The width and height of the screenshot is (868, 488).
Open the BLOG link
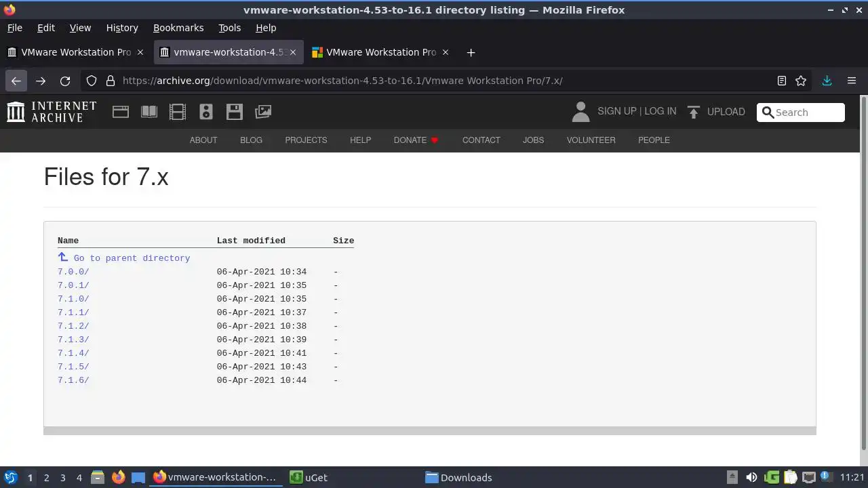(251, 140)
